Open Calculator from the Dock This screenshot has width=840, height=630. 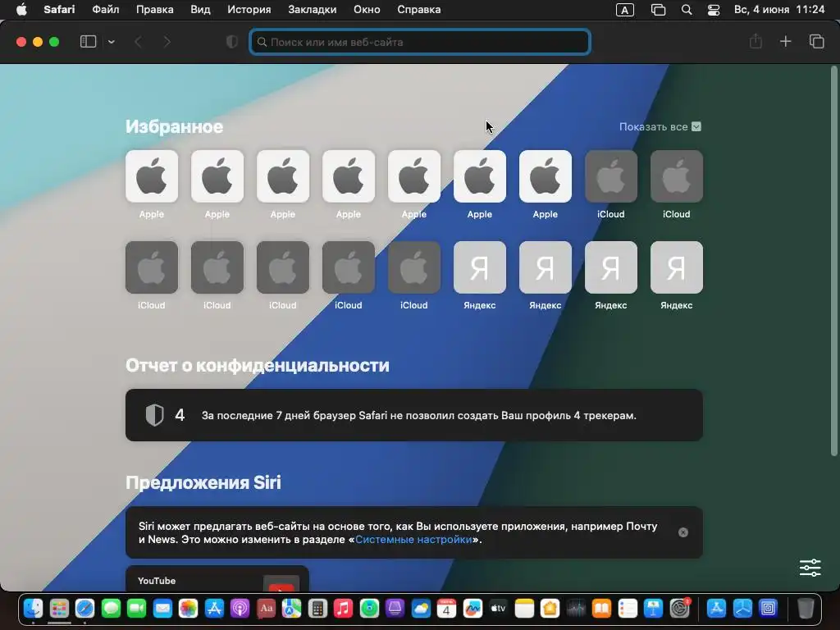pyautogui.click(x=317, y=609)
